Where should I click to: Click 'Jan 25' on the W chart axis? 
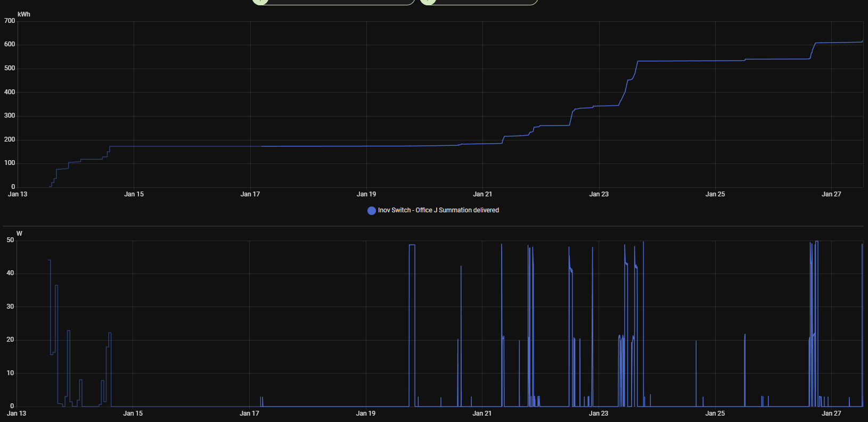(x=715, y=413)
